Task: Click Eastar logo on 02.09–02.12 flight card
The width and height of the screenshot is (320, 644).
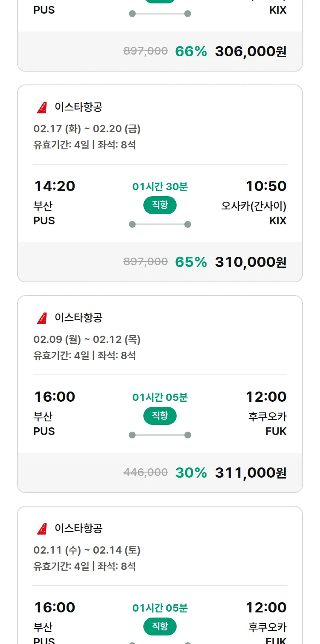Action: 42,318
